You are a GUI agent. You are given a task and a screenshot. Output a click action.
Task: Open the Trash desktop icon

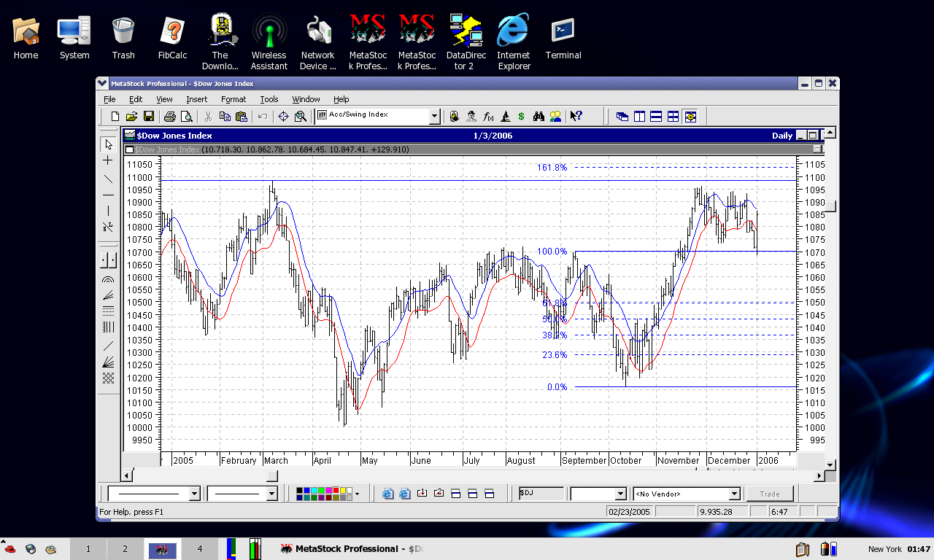(123, 39)
